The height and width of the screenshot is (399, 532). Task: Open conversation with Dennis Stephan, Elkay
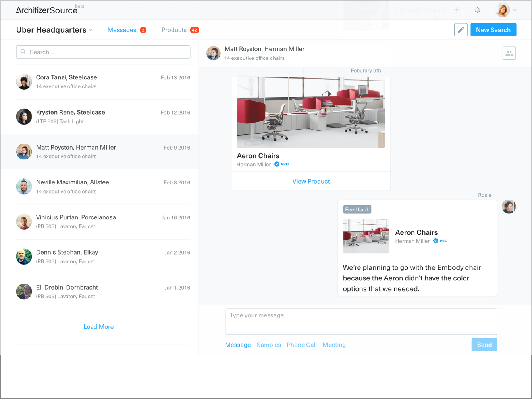(x=103, y=257)
